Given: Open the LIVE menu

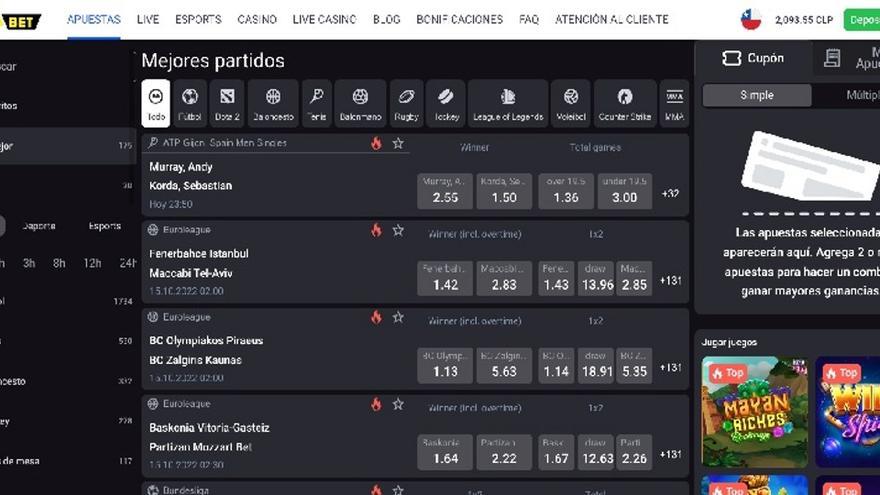Looking at the screenshot, I should point(148,20).
